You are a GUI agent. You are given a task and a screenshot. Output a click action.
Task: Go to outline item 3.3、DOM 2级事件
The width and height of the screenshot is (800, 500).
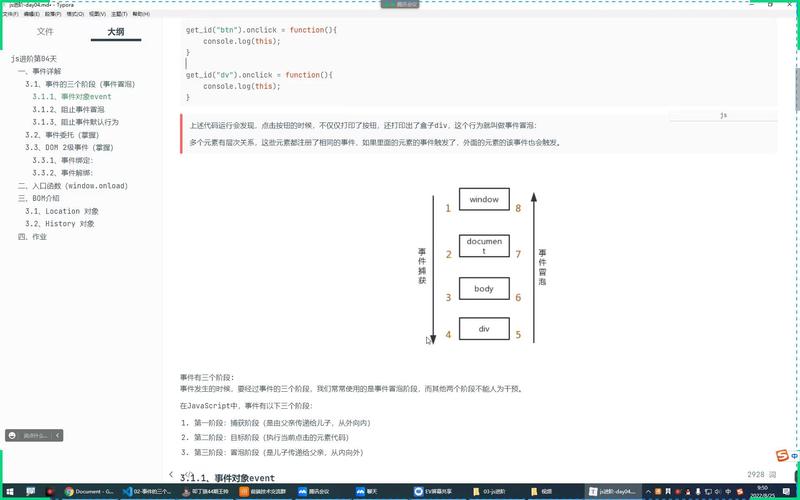point(69,147)
